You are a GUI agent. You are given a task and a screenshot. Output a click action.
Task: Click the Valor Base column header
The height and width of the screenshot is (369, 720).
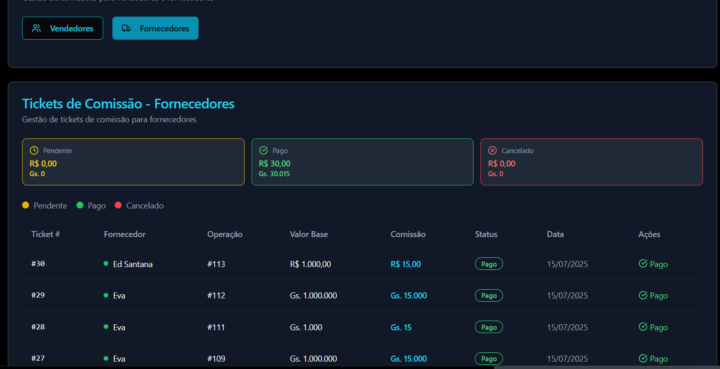309,234
